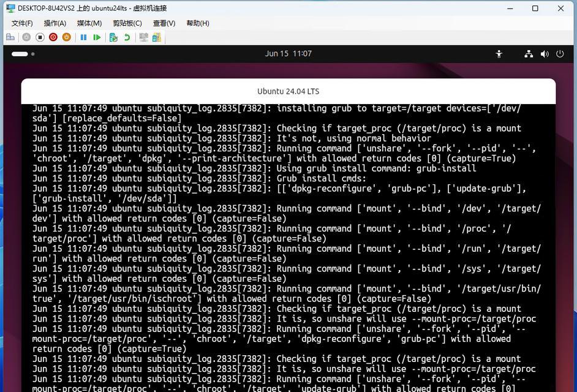Click the 'Using grub install command: grub-install' line
Image resolution: width=577 pixels, height=392 pixels.
coord(254,168)
